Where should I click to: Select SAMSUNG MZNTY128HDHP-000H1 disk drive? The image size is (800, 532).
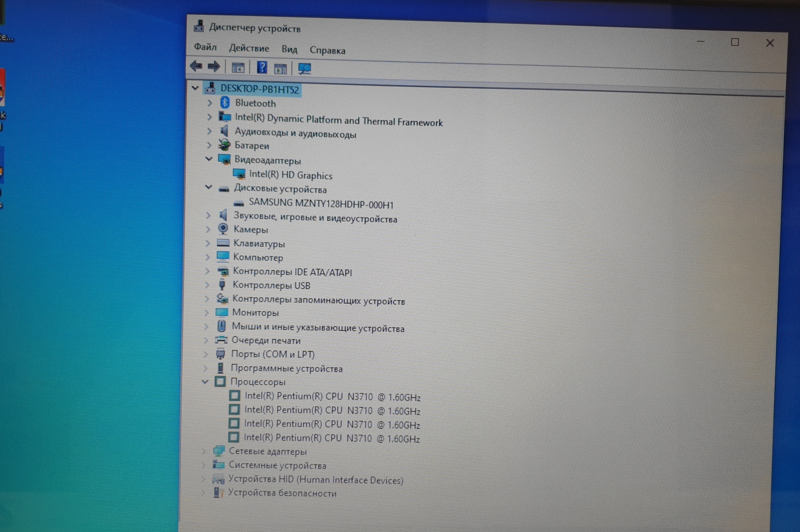tap(321, 203)
